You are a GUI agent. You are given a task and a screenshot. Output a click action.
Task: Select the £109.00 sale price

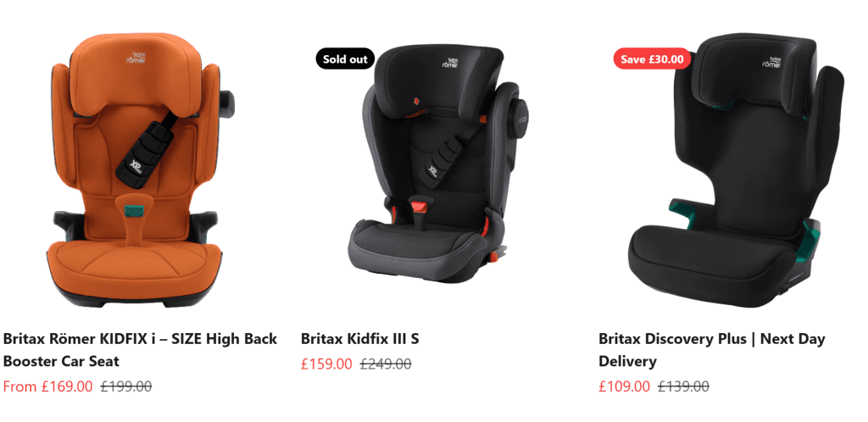pos(625,386)
